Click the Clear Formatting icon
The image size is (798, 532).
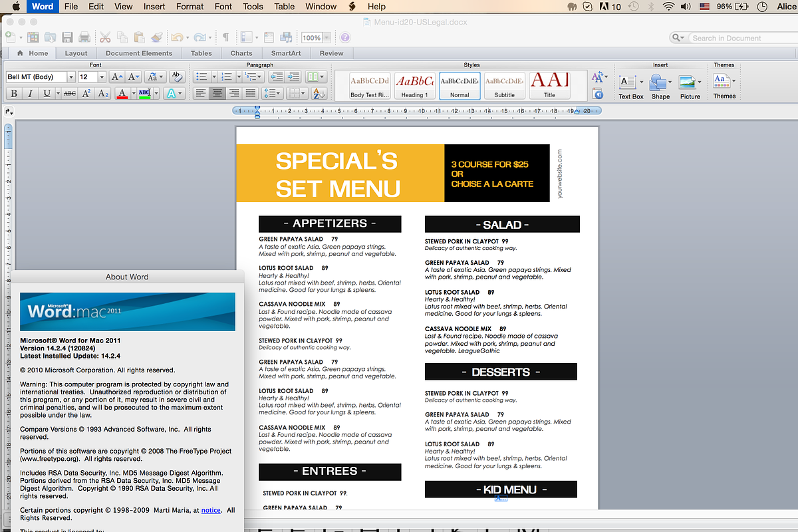tap(176, 77)
